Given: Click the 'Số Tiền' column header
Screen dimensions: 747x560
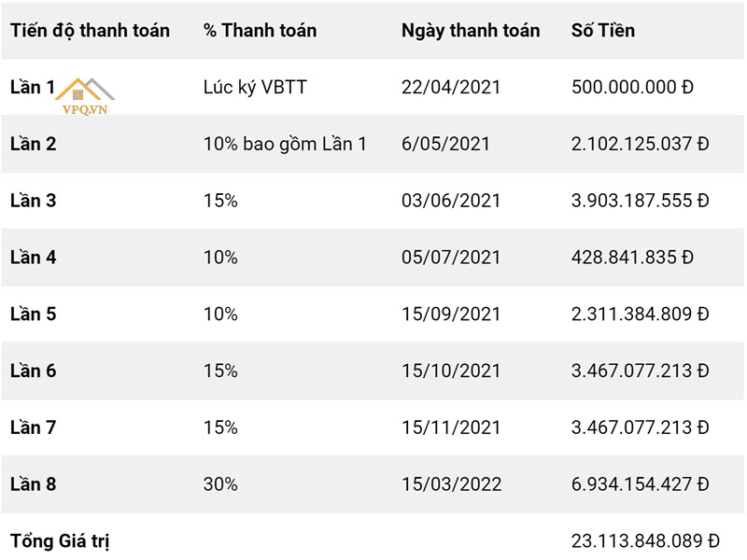Looking at the screenshot, I should click(603, 31).
